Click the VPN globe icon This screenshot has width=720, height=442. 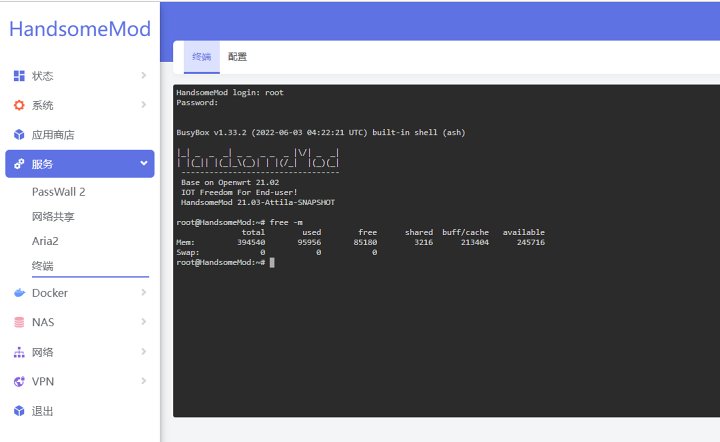coord(19,381)
